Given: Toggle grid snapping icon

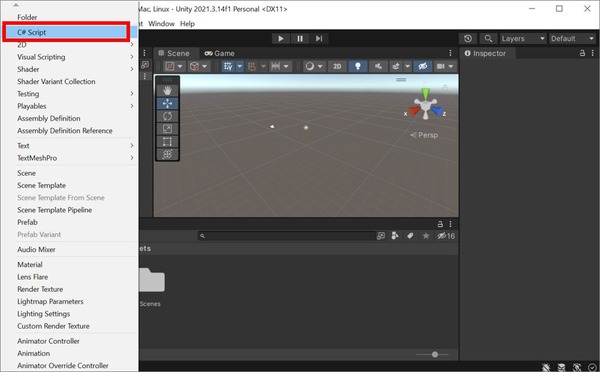Looking at the screenshot, I should point(252,66).
